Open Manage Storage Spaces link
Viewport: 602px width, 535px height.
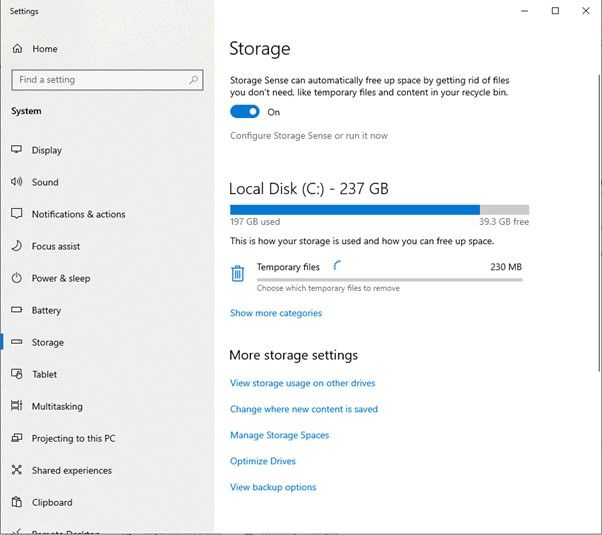(x=280, y=435)
